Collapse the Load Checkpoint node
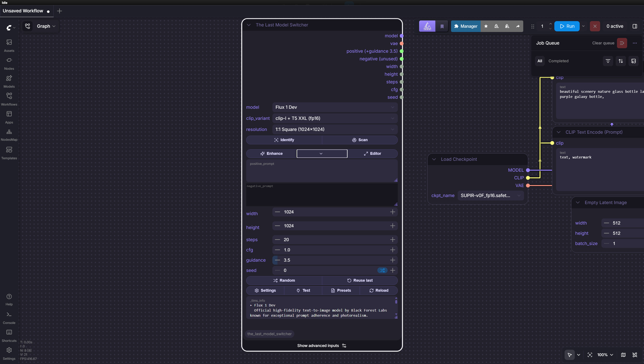 click(x=434, y=159)
